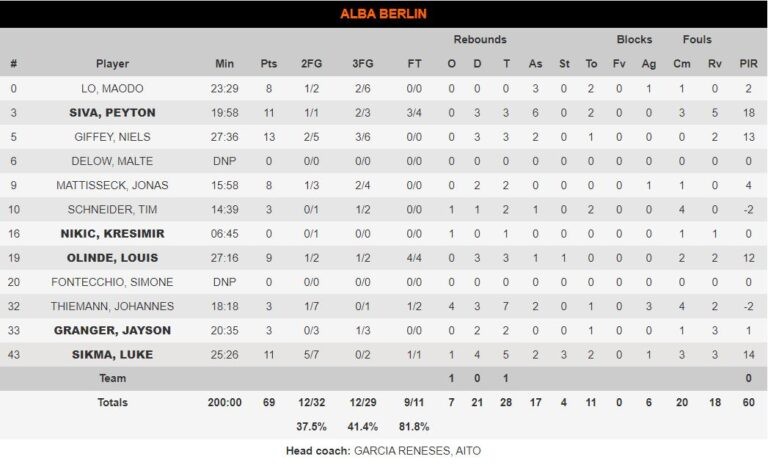Select the 3FG column header

tap(362, 64)
